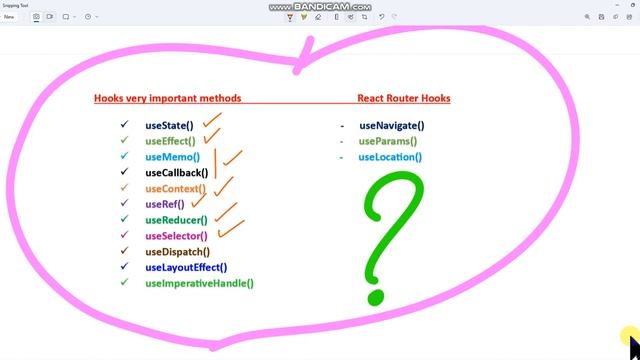Viewport: 640px width, 360px height.
Task: Click the useLocation() text
Action: click(390, 157)
